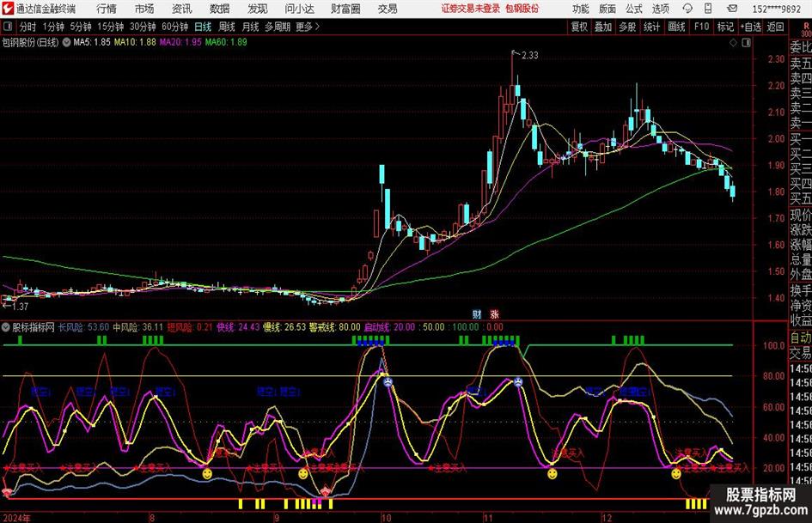Switch to 分时 chart tab

point(28,27)
